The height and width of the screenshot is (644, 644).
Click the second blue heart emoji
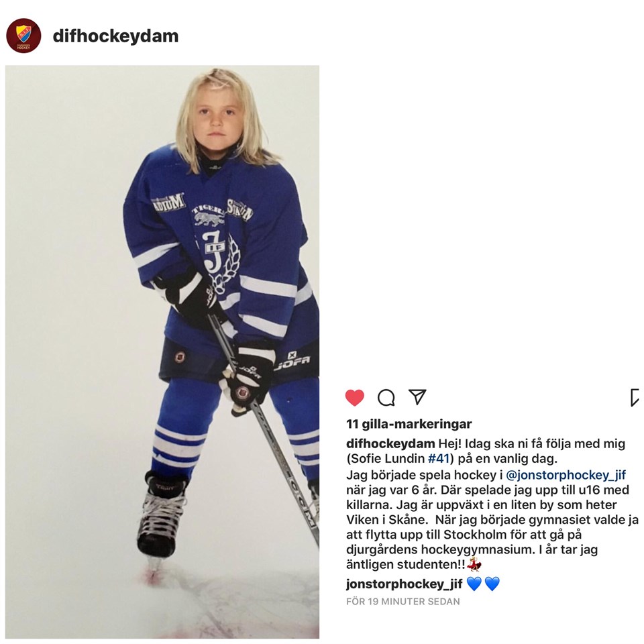click(492, 584)
